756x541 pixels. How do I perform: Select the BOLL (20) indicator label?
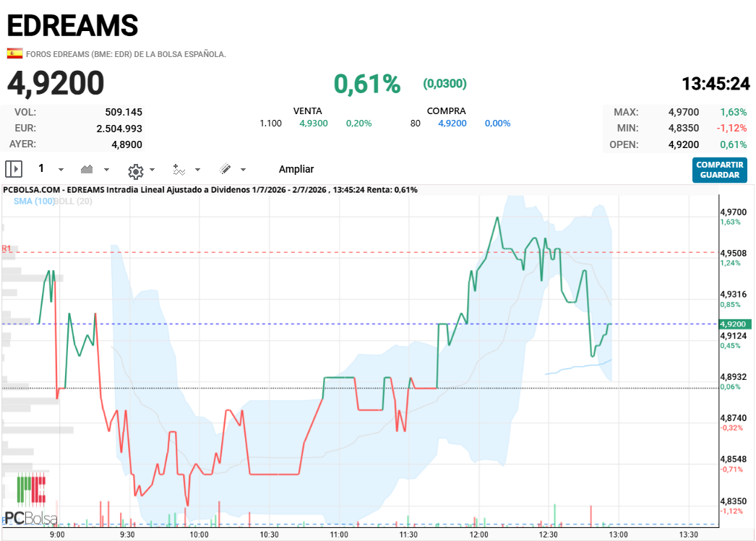pos(73,202)
